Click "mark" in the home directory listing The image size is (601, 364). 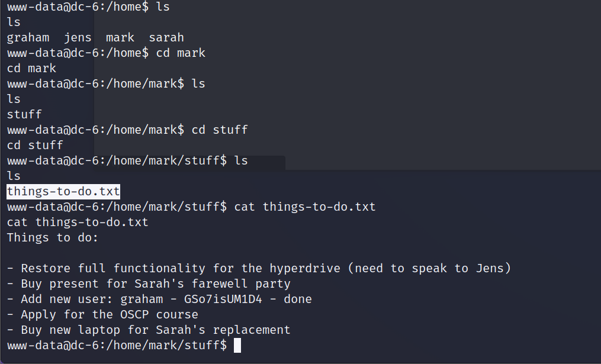click(x=120, y=37)
